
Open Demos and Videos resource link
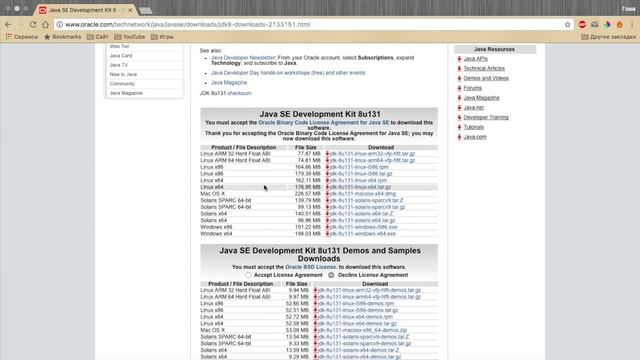(486, 78)
